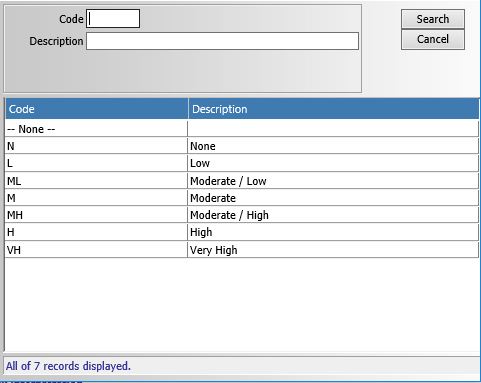Select the Low description cell
The width and height of the screenshot is (481, 383).
tap(333, 163)
